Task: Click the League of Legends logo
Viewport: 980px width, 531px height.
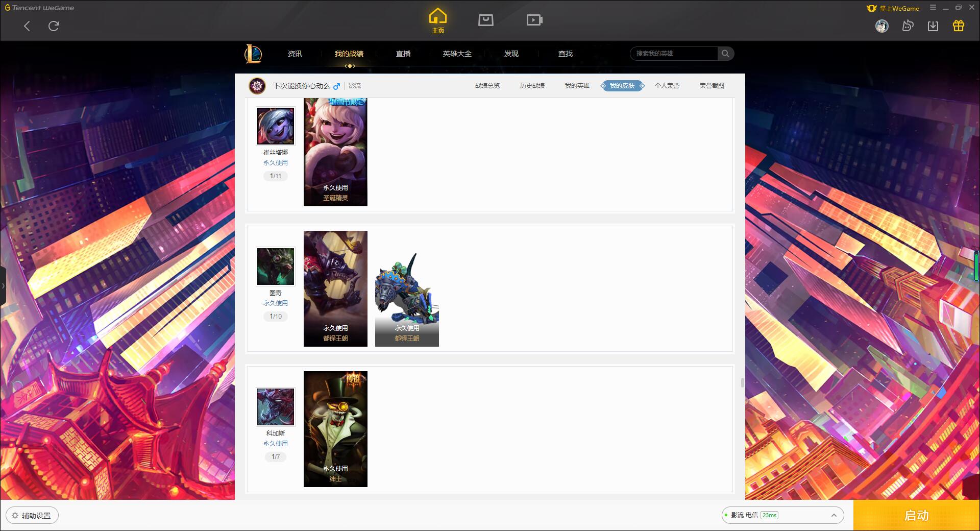Action: pos(253,54)
